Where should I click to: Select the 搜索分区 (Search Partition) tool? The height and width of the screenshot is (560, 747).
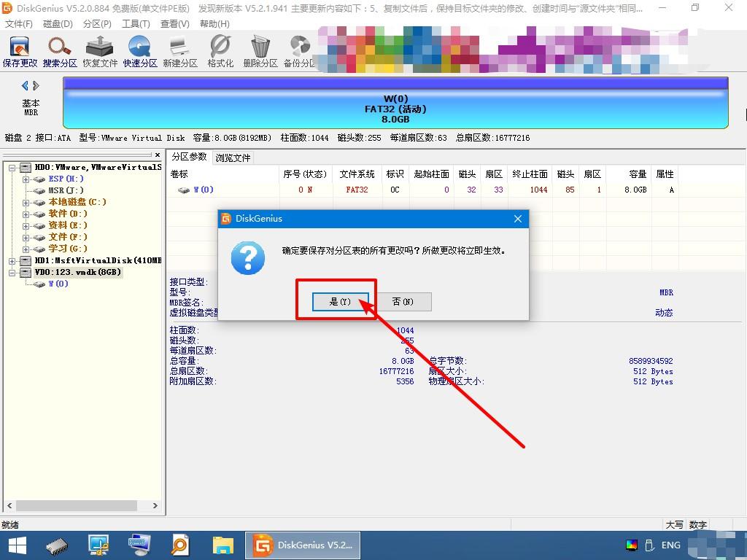pos(58,50)
